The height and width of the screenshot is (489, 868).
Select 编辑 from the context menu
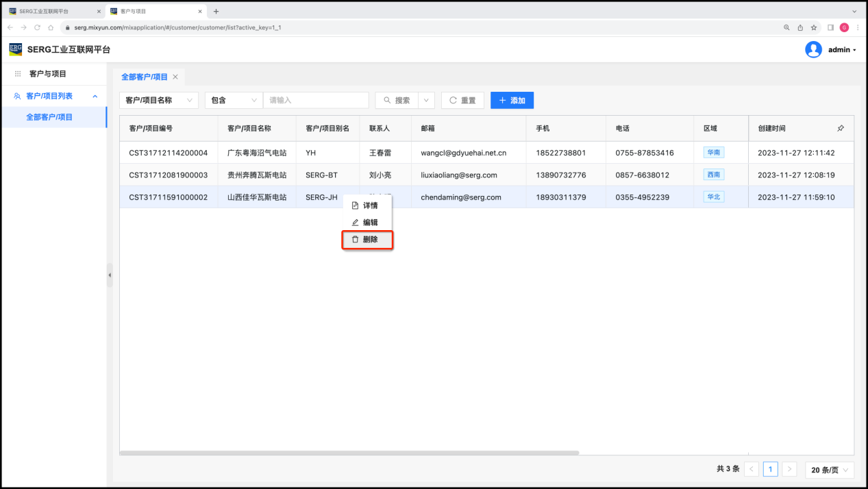pos(367,223)
